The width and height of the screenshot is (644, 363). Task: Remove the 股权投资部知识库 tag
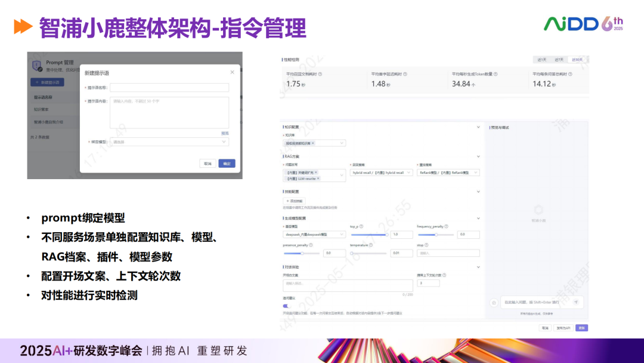coord(313,143)
